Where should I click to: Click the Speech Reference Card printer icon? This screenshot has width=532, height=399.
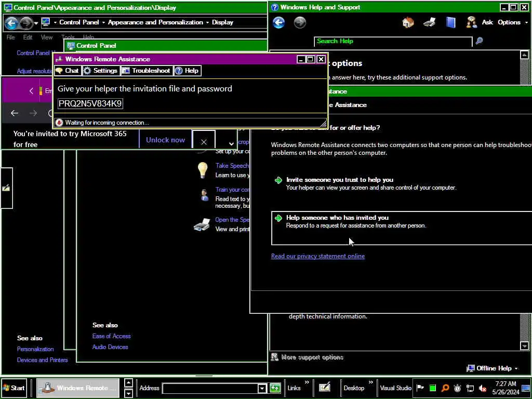point(202,224)
